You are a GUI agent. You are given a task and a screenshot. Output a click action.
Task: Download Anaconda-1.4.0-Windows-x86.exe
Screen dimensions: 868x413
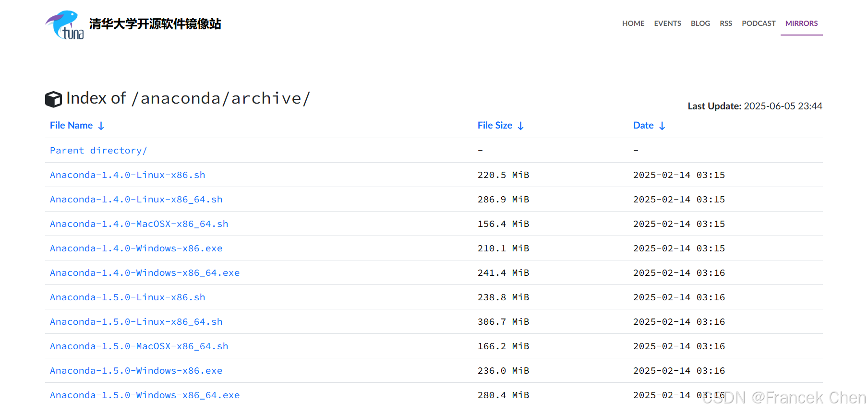point(136,248)
